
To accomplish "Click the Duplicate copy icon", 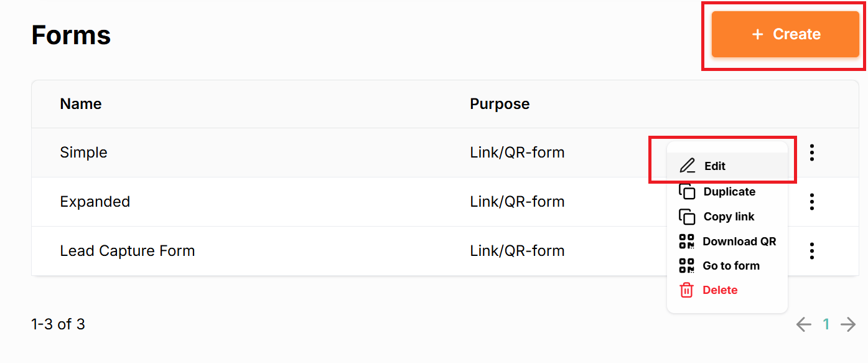I will [x=687, y=192].
